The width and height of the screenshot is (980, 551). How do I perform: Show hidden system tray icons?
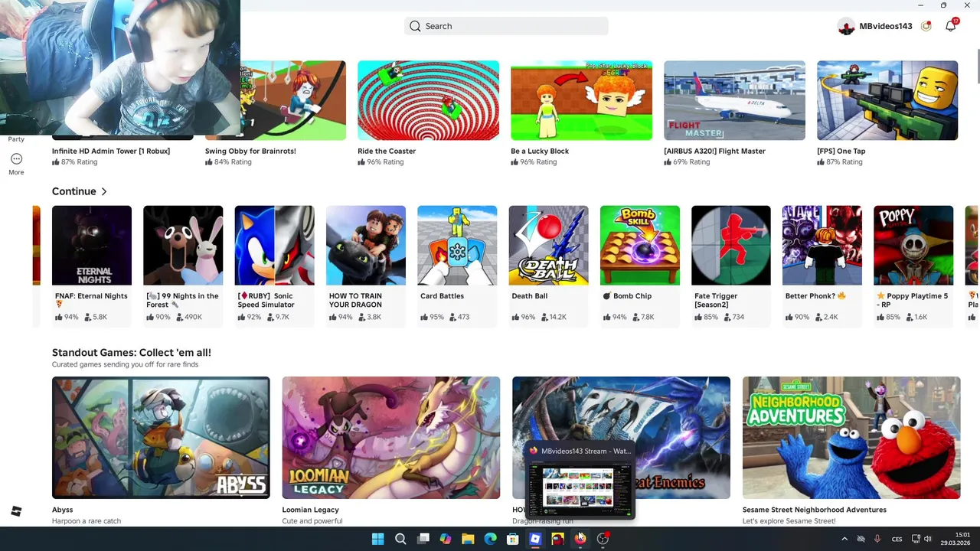tap(844, 539)
